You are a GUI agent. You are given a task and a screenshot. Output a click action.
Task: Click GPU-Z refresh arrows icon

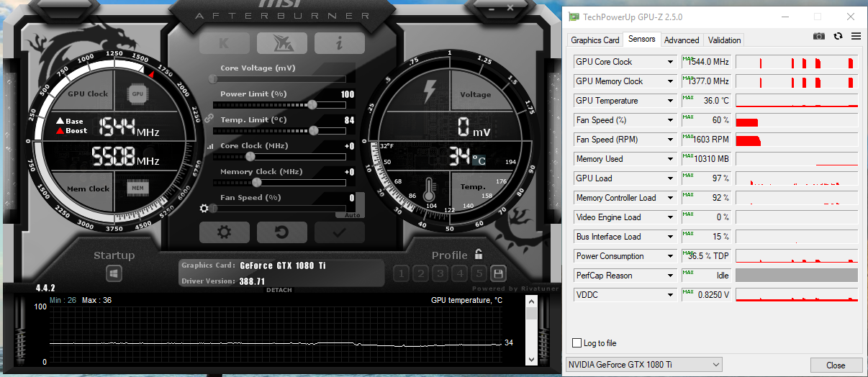click(838, 36)
